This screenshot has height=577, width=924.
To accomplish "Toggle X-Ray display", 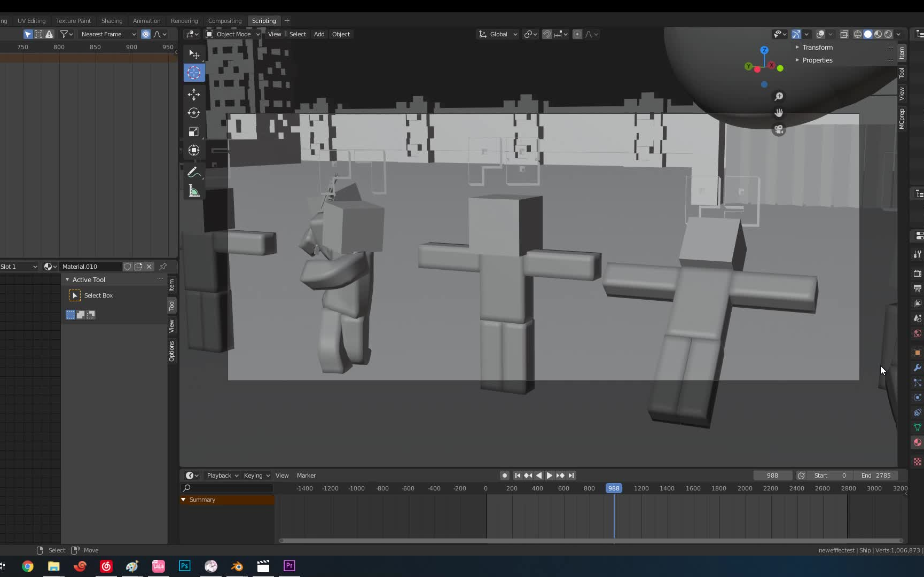I will [844, 34].
